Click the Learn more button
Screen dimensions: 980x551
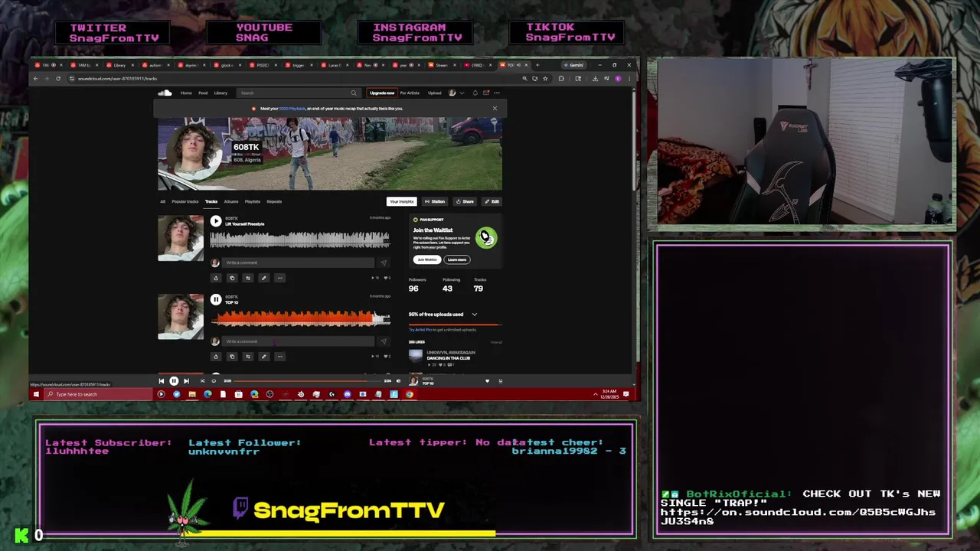(457, 259)
